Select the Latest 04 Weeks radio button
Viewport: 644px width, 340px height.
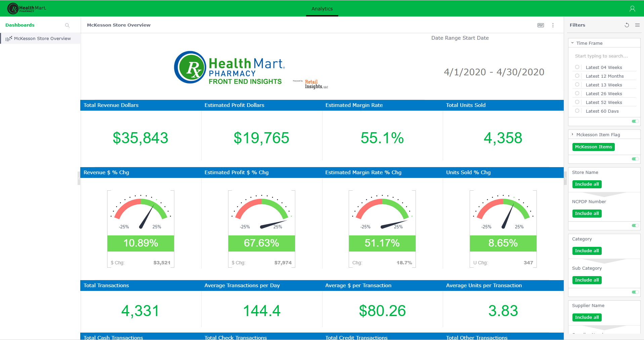[x=577, y=67]
